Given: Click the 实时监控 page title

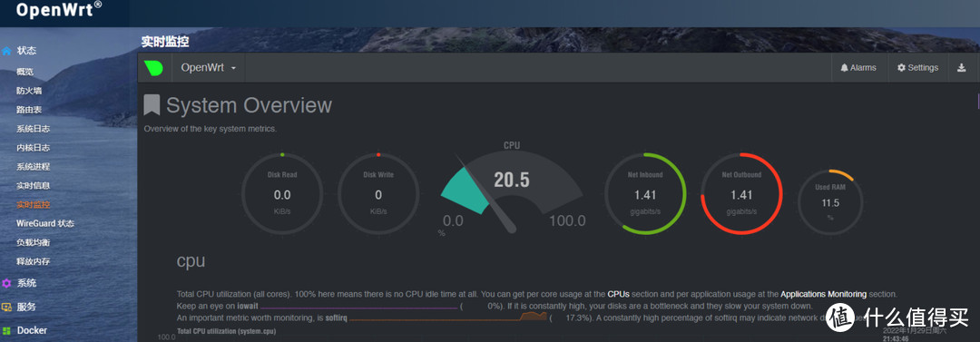Looking at the screenshot, I should coord(164,42).
